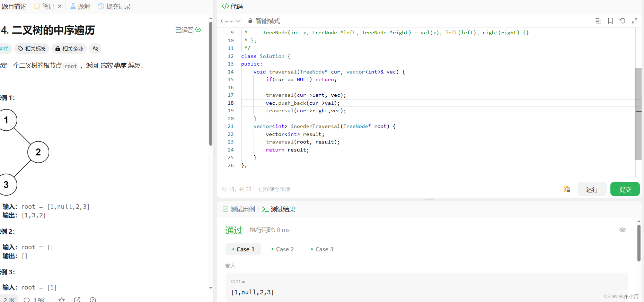The image size is (644, 302).
Task: Click the 'vec.push_back(cur->val);' code line
Action: pos(303,103)
